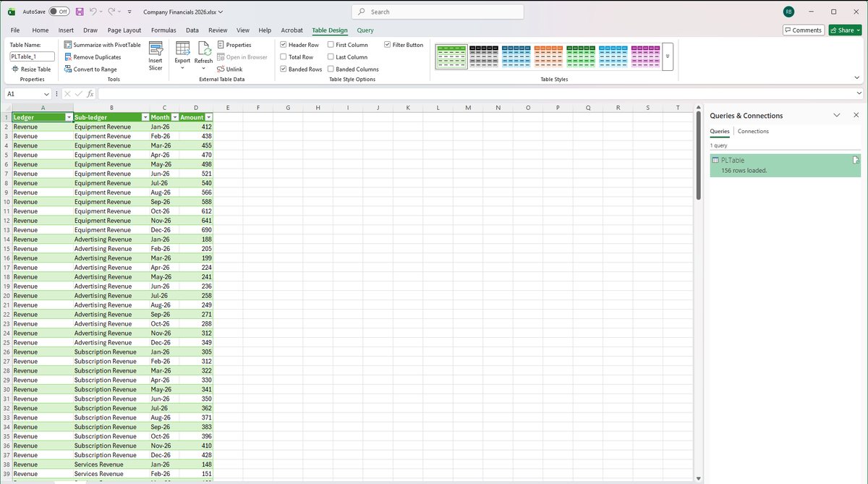Open the Amount column filter dropdown
868x484 pixels.
click(x=208, y=117)
